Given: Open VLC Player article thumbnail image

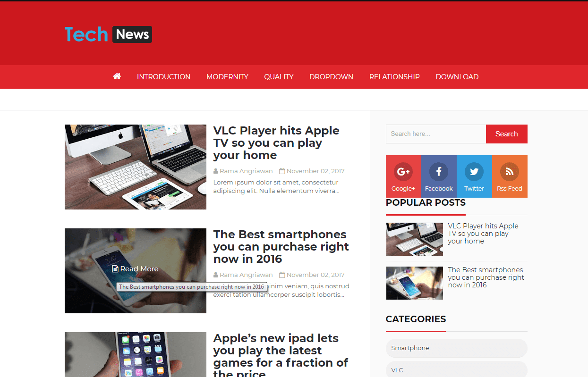Looking at the screenshot, I should 136,167.
